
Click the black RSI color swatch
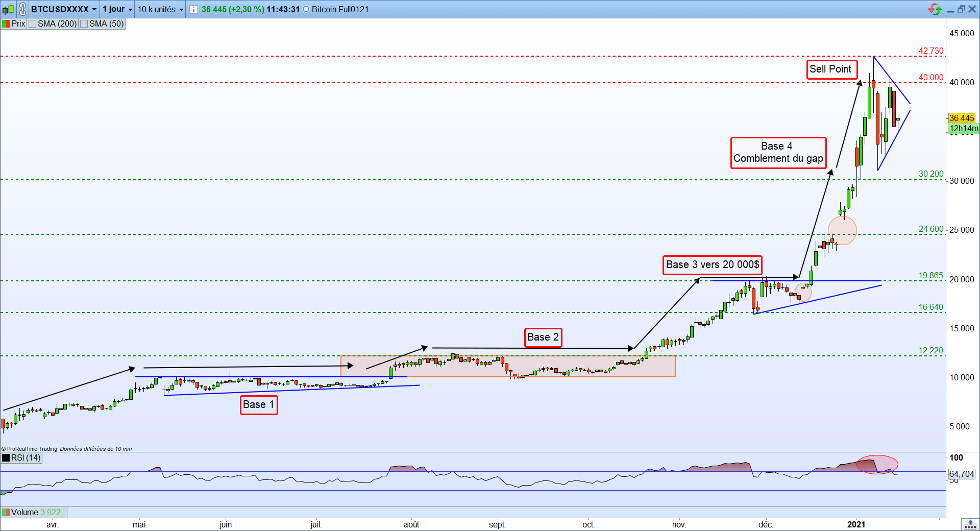click(x=6, y=458)
